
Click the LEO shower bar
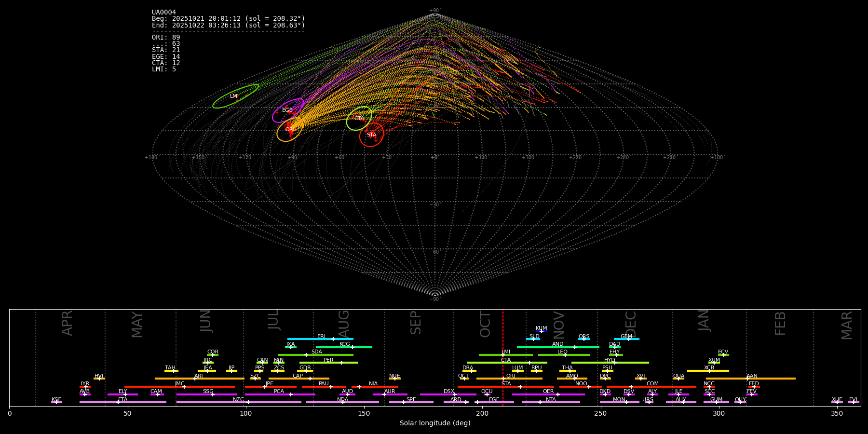click(564, 355)
